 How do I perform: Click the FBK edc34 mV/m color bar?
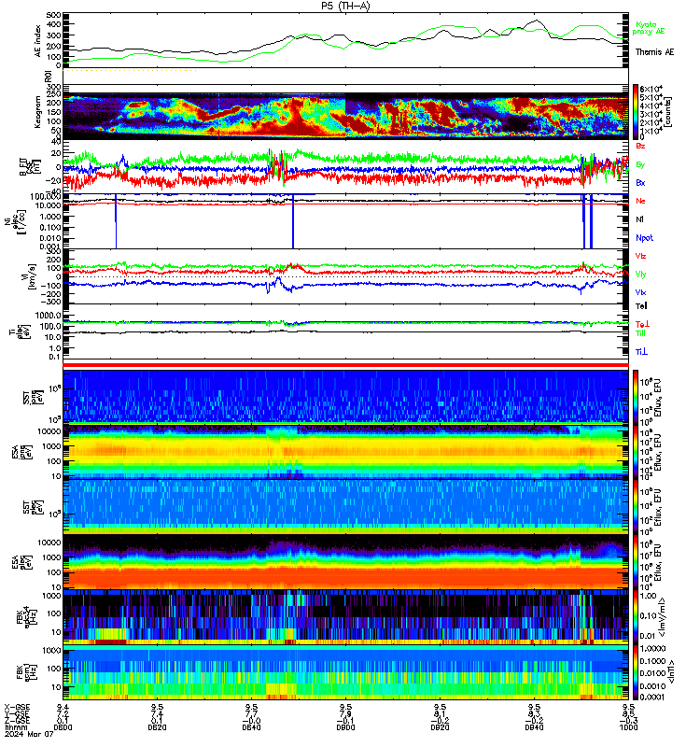click(x=636, y=617)
